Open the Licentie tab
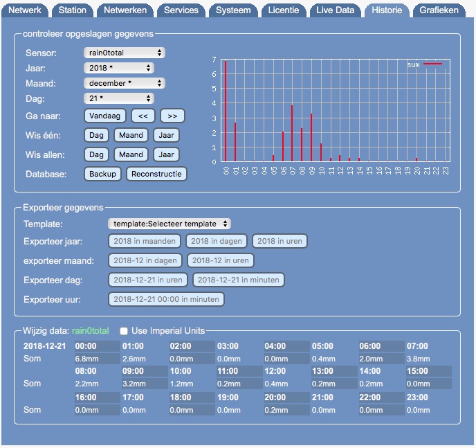This screenshot has height=448, width=476. (x=284, y=10)
